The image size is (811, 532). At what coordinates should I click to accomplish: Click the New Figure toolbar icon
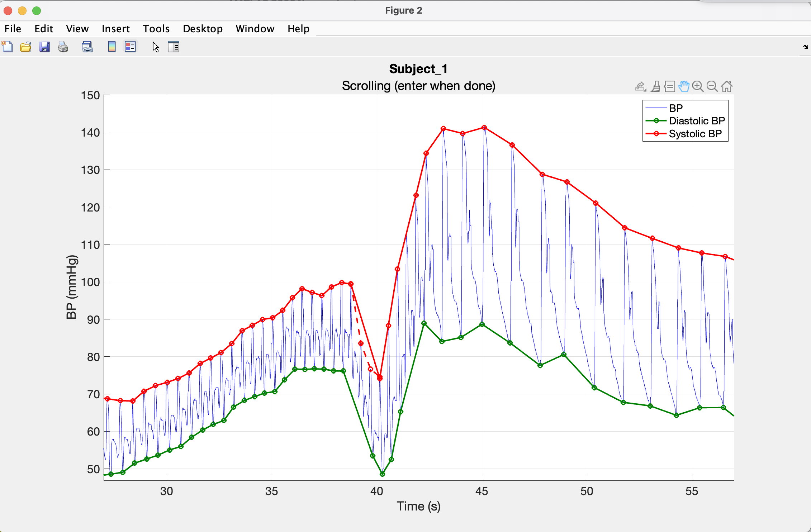[x=8, y=47]
